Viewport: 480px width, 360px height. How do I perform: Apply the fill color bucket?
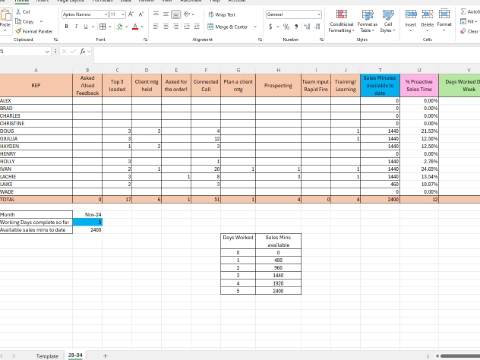pyautogui.click(x=120, y=26)
